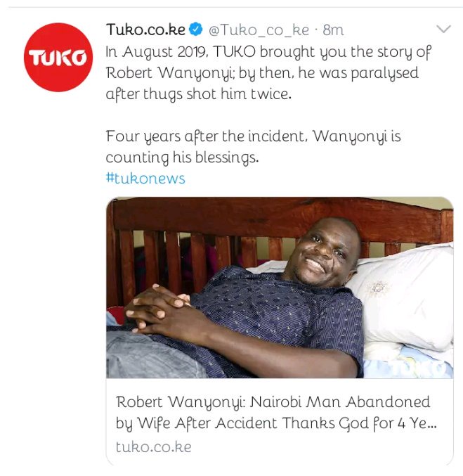The height and width of the screenshot is (476, 463).
Task: Tap the white pillow in the photo
Action: (407, 299)
